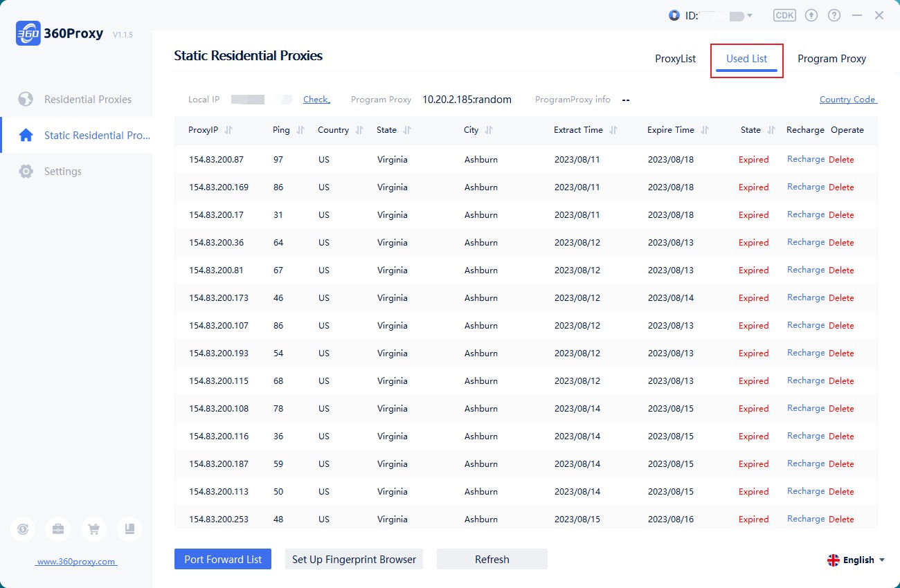Recharge proxy 154.83.200.169

(x=806, y=187)
